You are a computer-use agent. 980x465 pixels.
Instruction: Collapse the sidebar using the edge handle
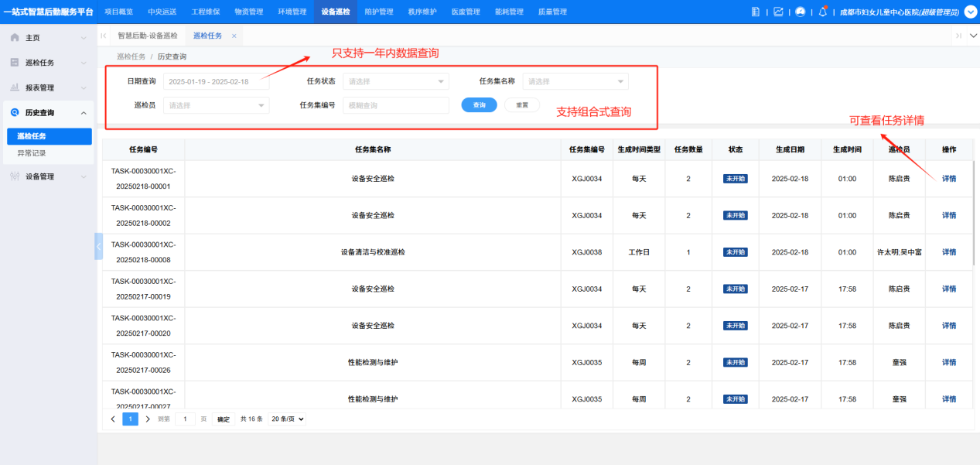pyautogui.click(x=98, y=246)
